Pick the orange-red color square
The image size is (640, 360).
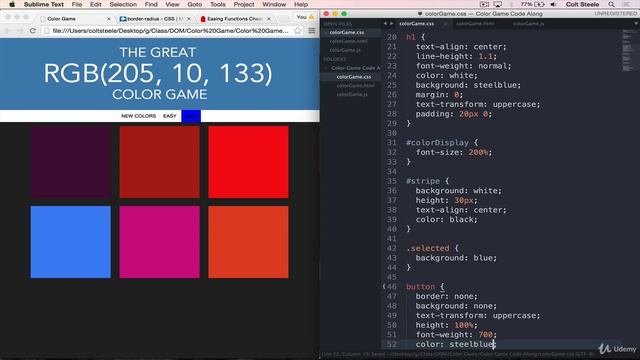248,242
